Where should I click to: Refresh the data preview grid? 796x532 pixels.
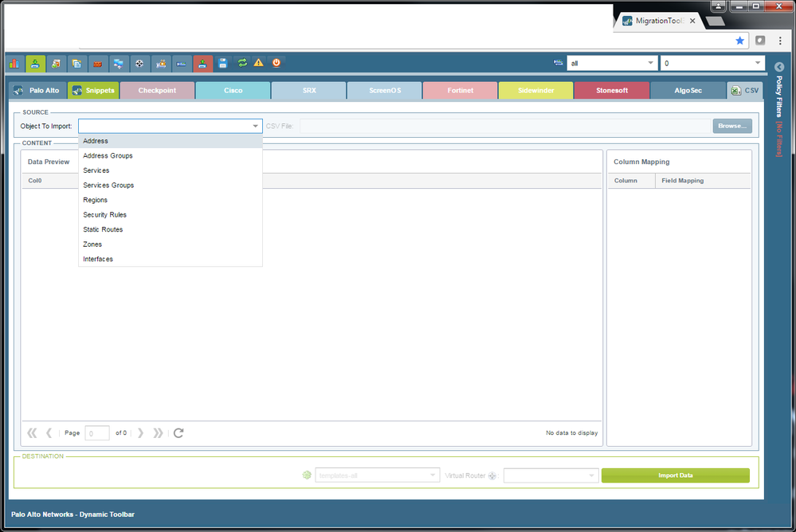(x=178, y=432)
